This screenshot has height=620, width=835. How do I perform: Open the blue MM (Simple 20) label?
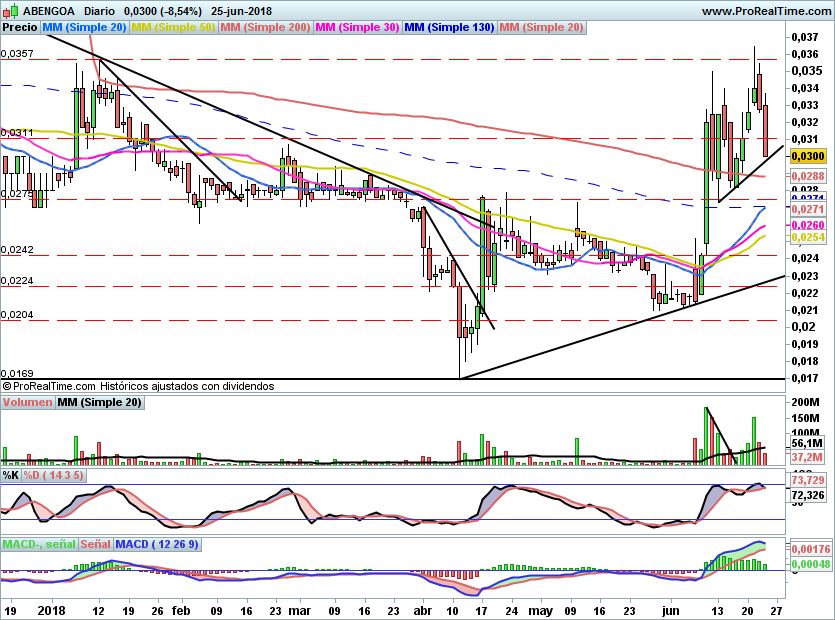pos(84,27)
